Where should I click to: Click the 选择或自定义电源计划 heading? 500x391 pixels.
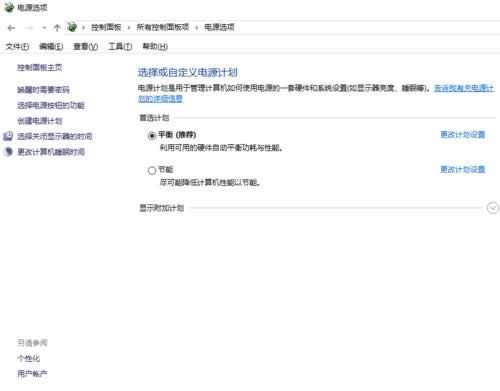pos(188,72)
